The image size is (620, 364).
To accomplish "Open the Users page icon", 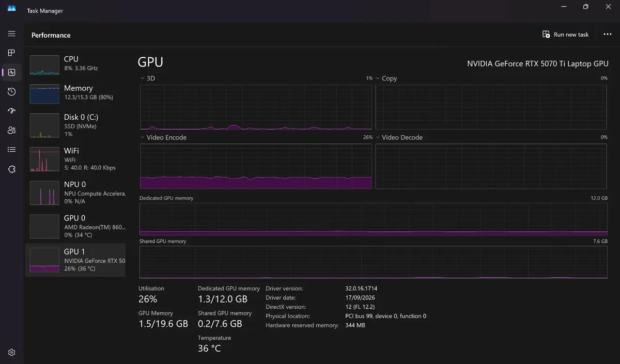I will click(x=11, y=130).
